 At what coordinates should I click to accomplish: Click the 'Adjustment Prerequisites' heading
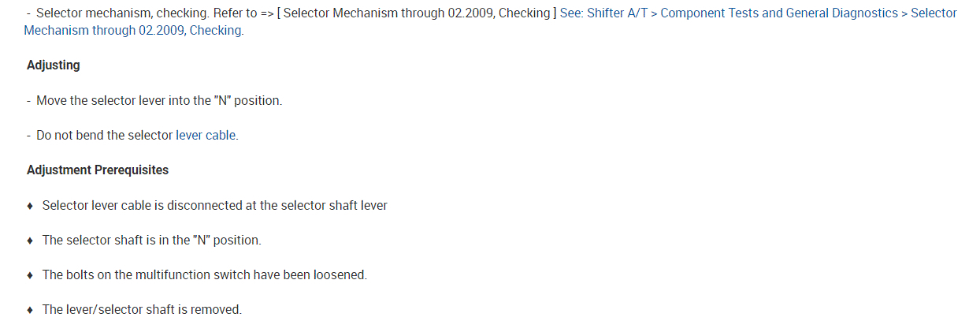click(x=98, y=170)
